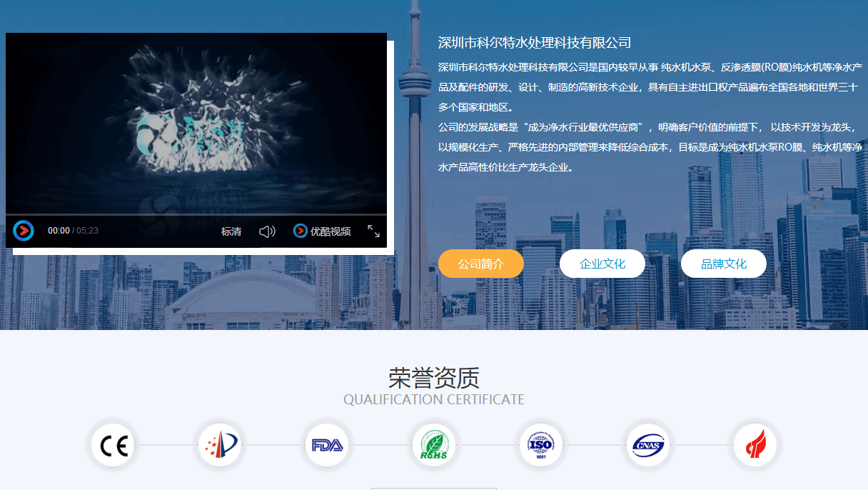Open the blue patent star badge icon
The height and width of the screenshot is (490, 868).
[219, 444]
